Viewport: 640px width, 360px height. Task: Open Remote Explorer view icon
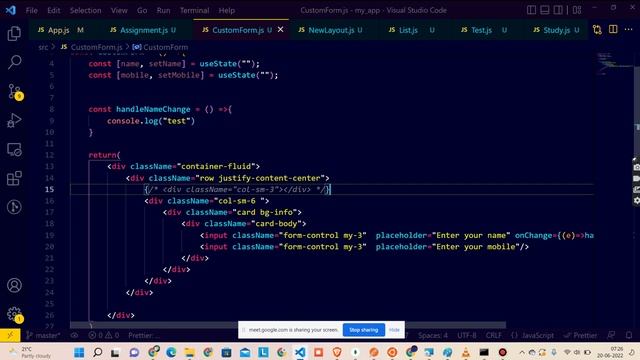click(14, 149)
